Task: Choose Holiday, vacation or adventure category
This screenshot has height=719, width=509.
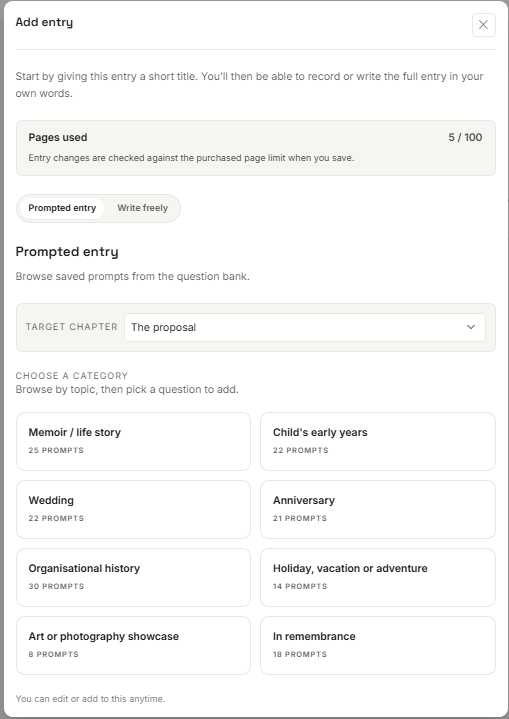Action: (378, 577)
